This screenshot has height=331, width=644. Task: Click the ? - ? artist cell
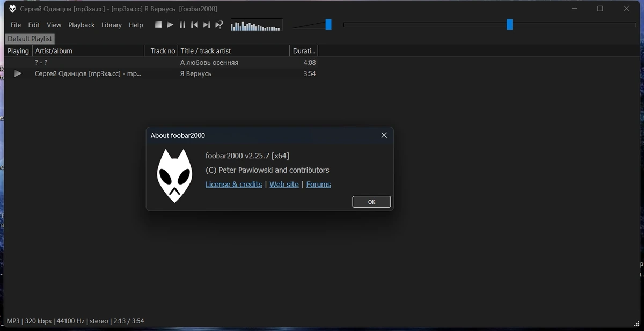(41, 63)
